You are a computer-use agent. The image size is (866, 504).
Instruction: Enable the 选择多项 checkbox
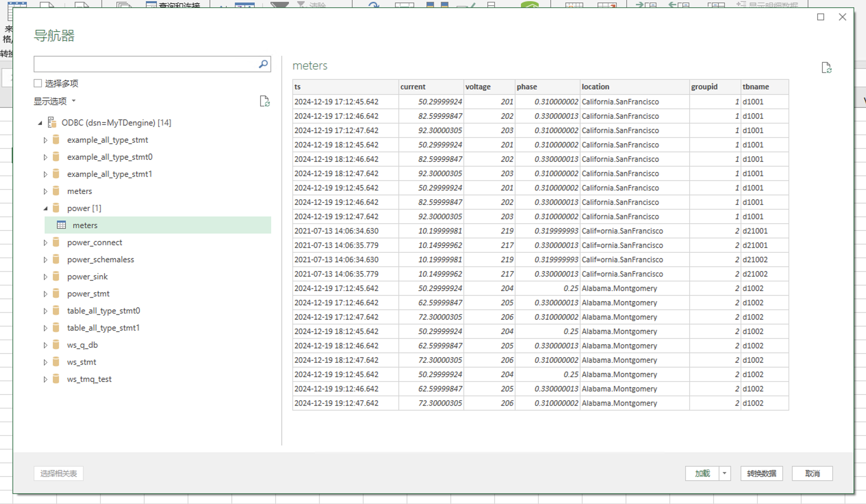point(38,83)
